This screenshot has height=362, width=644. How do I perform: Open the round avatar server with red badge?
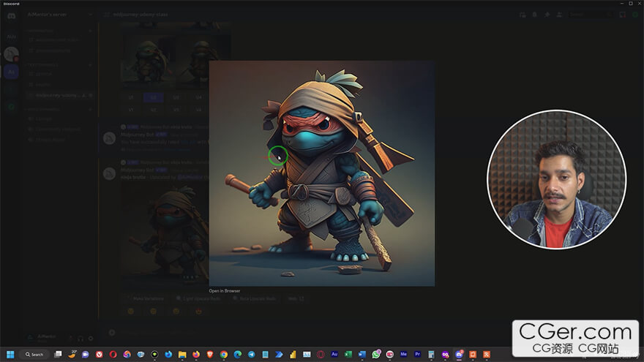(x=11, y=54)
